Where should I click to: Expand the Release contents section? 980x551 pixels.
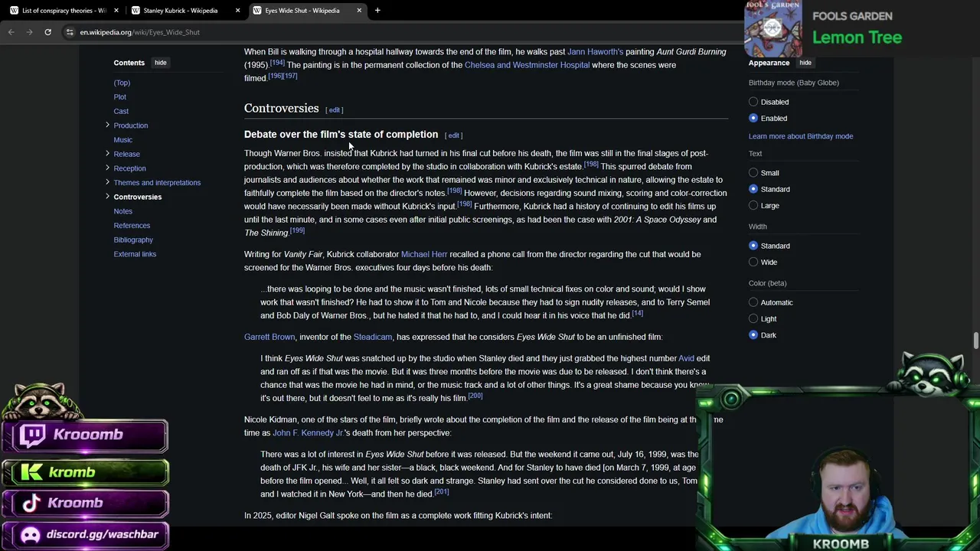(x=107, y=154)
